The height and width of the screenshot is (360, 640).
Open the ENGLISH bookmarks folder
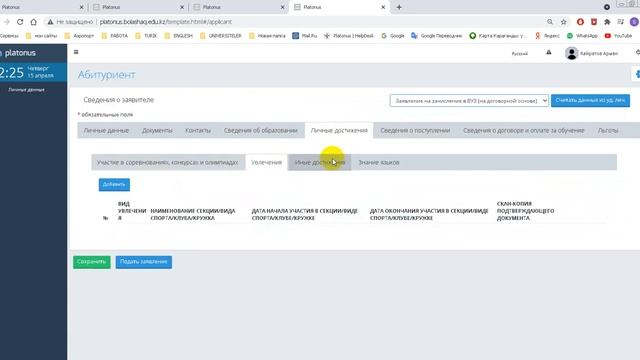178,36
